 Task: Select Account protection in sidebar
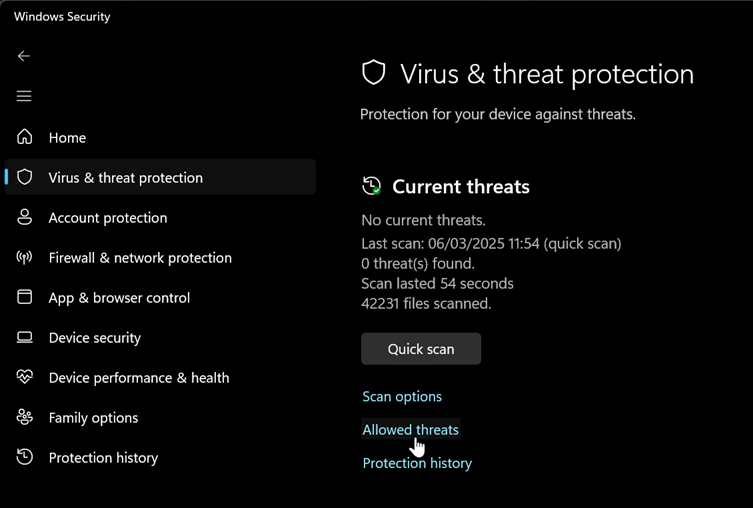[108, 218]
